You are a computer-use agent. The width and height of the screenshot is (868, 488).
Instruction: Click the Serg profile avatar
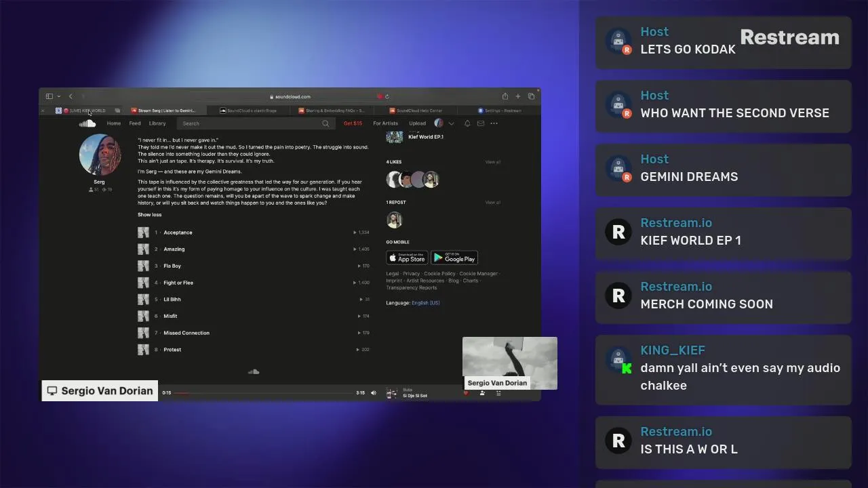[x=100, y=155]
